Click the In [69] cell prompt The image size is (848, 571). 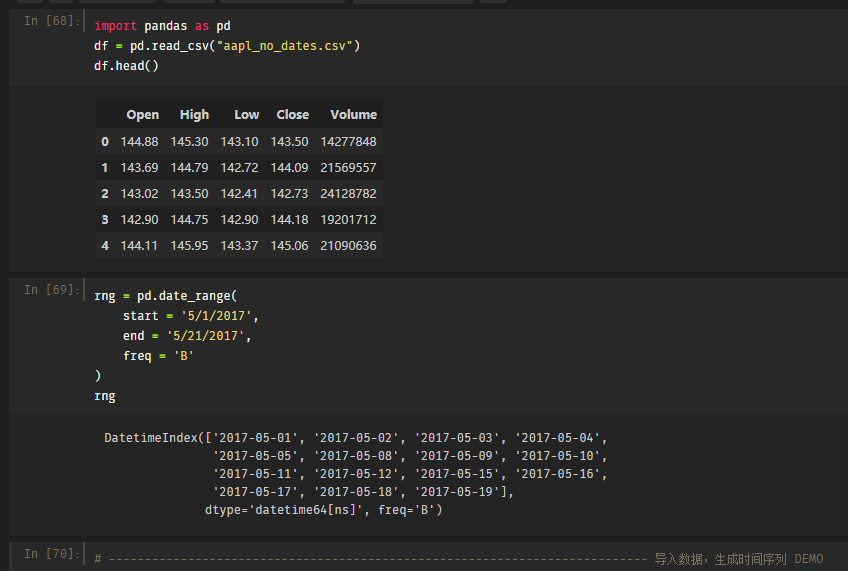click(x=52, y=290)
